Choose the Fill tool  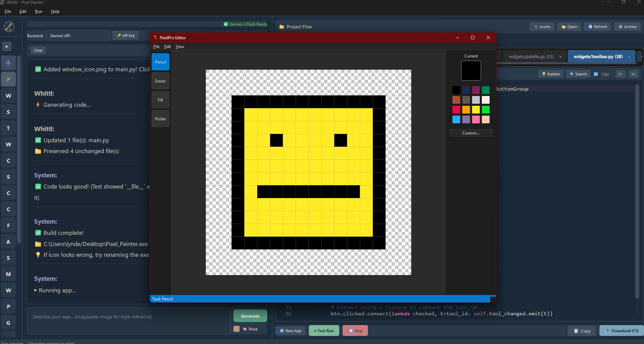pyautogui.click(x=160, y=100)
